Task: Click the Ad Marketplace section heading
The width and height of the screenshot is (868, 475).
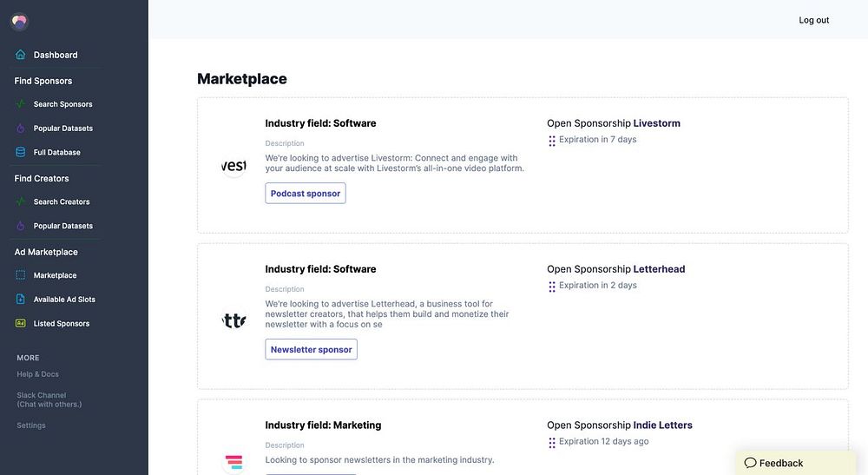Action: (46, 252)
